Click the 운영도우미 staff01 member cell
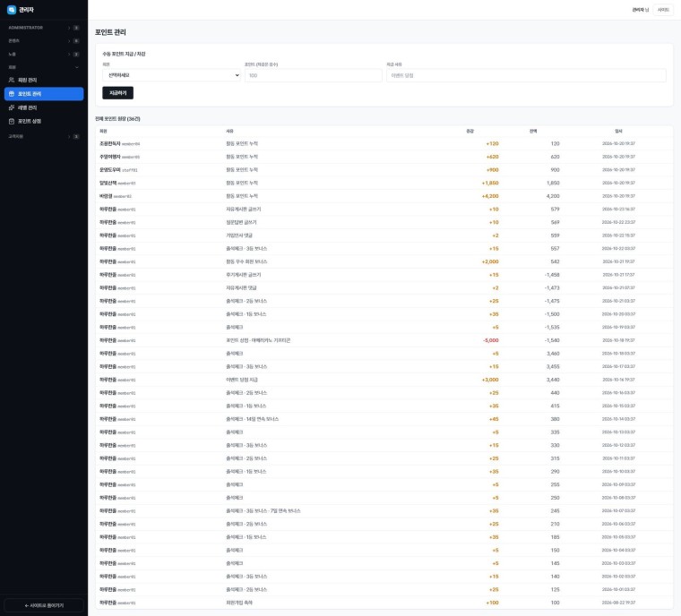Viewport: 681px width, 616px height. point(118,170)
